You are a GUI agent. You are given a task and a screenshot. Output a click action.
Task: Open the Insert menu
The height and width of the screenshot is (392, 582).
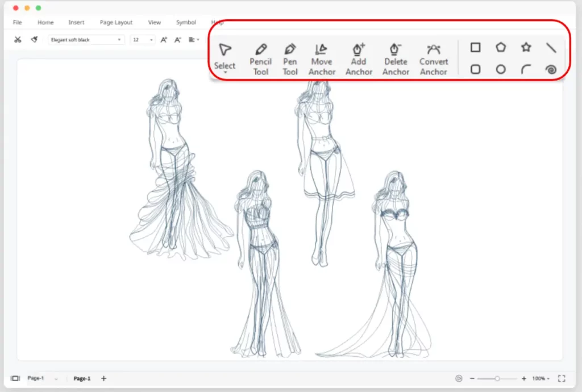(x=76, y=22)
